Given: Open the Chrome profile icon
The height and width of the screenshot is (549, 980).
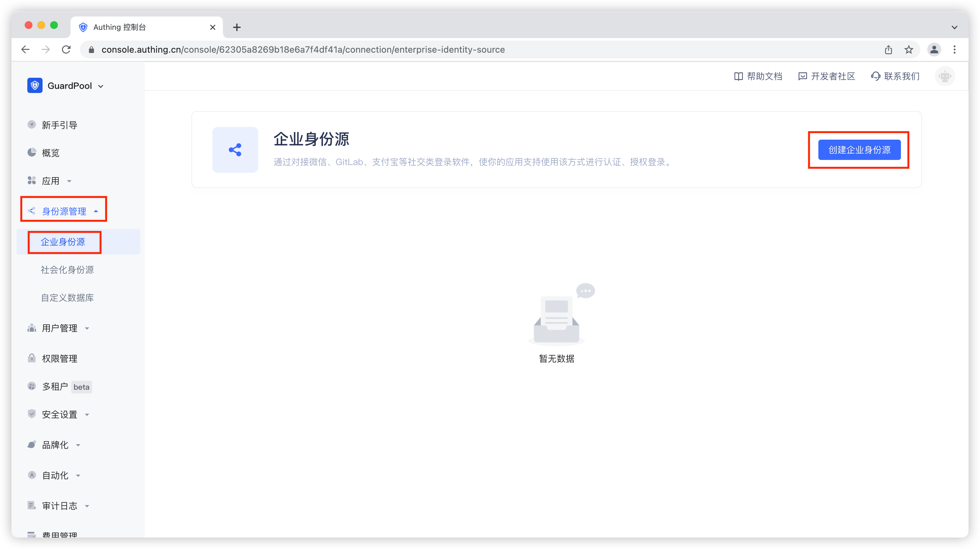Looking at the screenshot, I should (934, 50).
